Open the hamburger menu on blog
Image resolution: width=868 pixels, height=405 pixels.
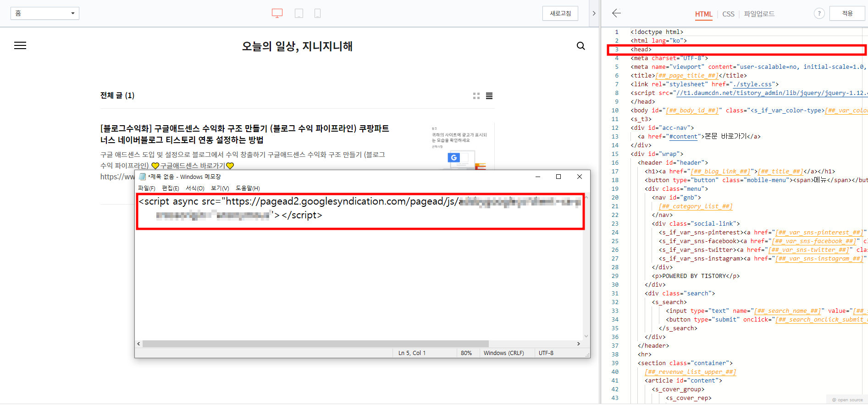pos(20,45)
